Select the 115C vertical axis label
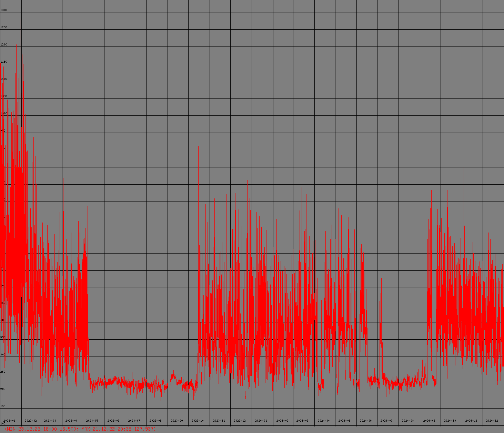Screen dimensions: 504x433 point(3,62)
